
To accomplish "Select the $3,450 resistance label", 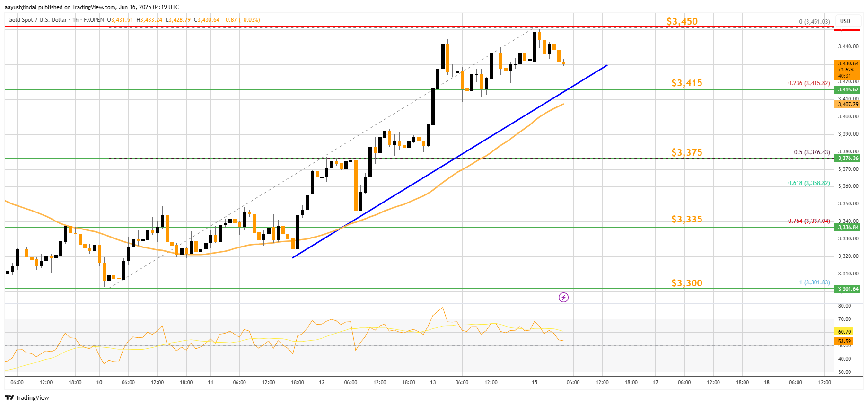I will (682, 21).
